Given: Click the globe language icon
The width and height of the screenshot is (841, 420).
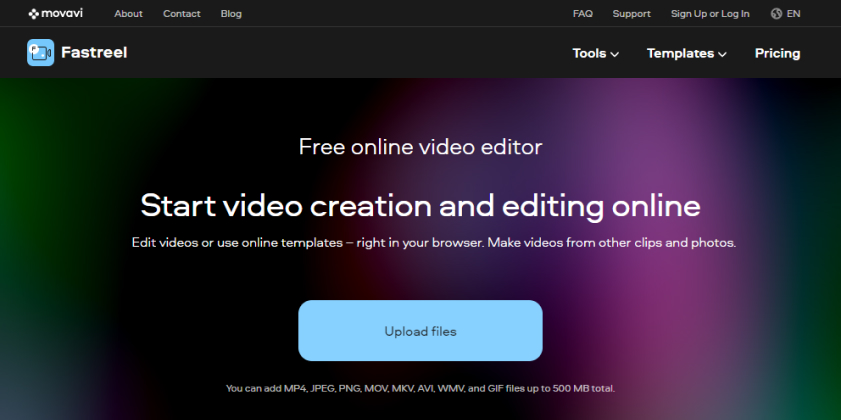Looking at the screenshot, I should click(776, 14).
